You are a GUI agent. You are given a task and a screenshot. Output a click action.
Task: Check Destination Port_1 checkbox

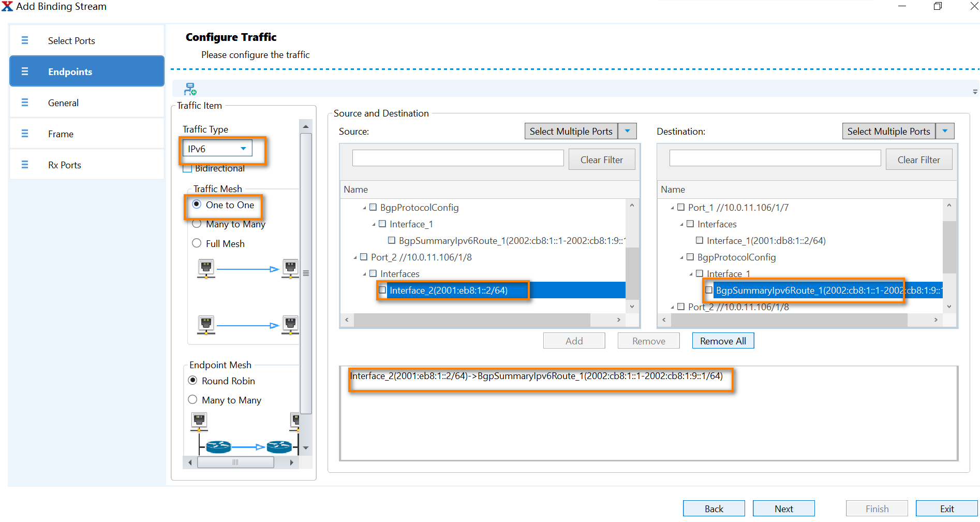coord(681,207)
